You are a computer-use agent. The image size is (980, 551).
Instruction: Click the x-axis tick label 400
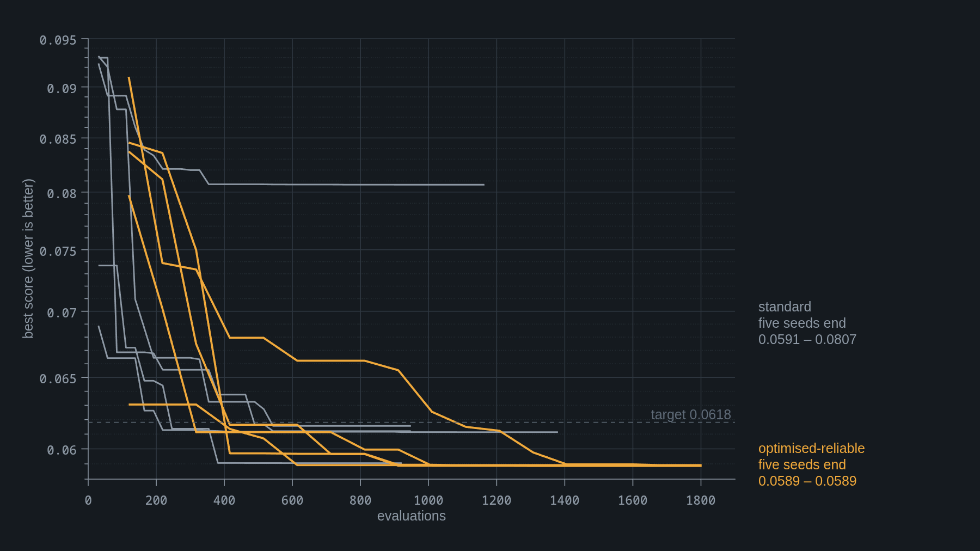pyautogui.click(x=224, y=500)
